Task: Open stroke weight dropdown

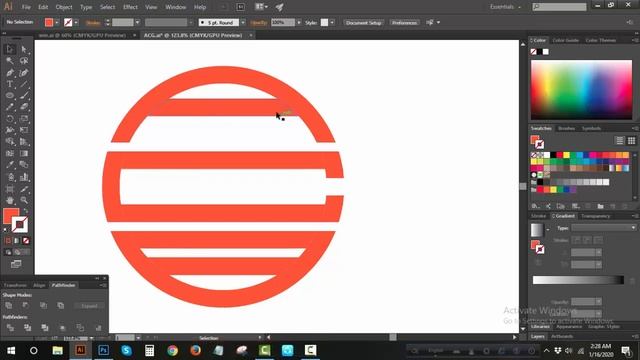Action: (137, 22)
